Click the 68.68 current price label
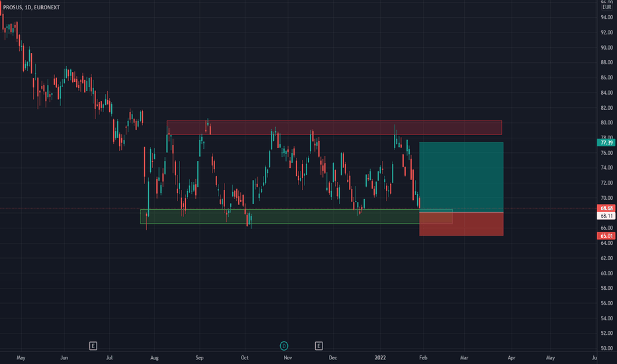617x364 pixels. coord(606,208)
